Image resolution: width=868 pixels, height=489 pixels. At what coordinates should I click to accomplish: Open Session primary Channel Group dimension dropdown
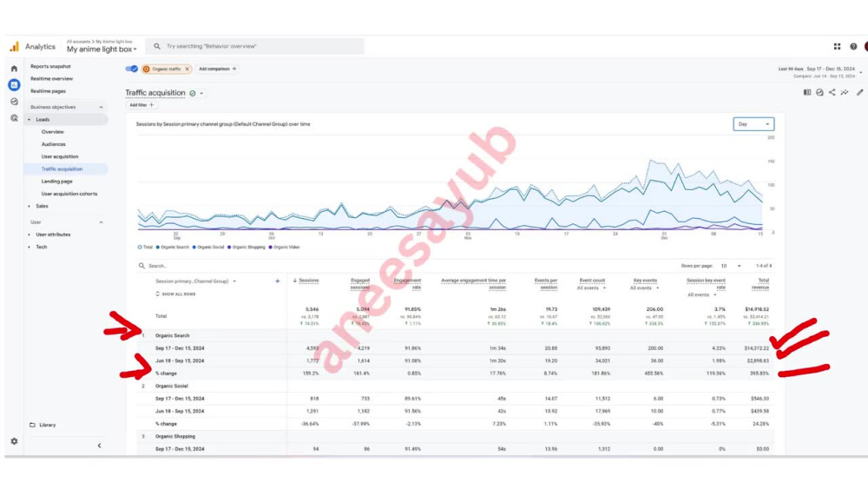coord(196,281)
